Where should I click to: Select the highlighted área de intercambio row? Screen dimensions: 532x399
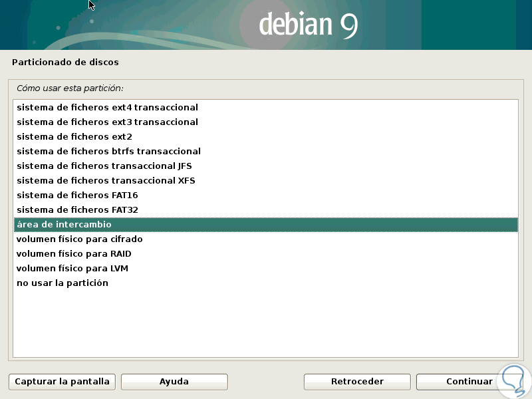[x=265, y=225]
